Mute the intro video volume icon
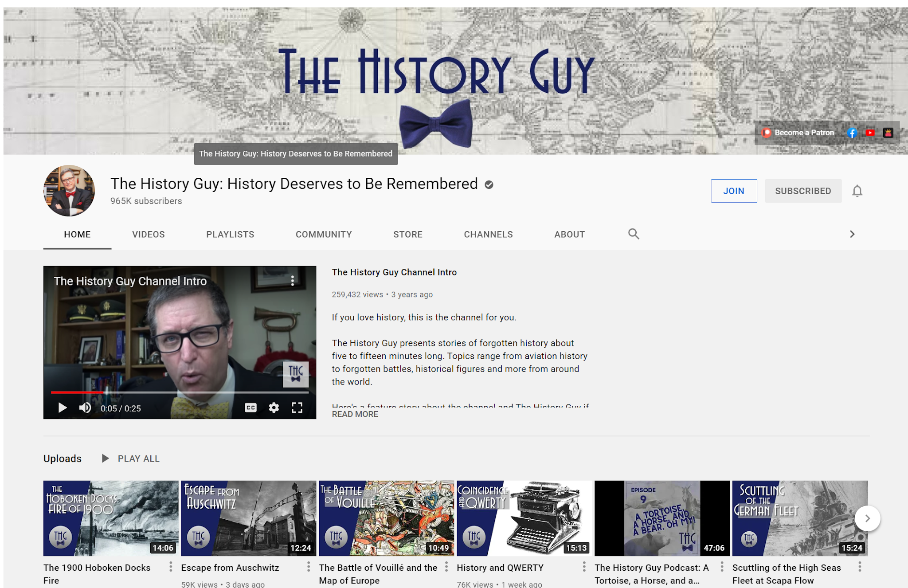The width and height of the screenshot is (908, 588). tap(85, 408)
